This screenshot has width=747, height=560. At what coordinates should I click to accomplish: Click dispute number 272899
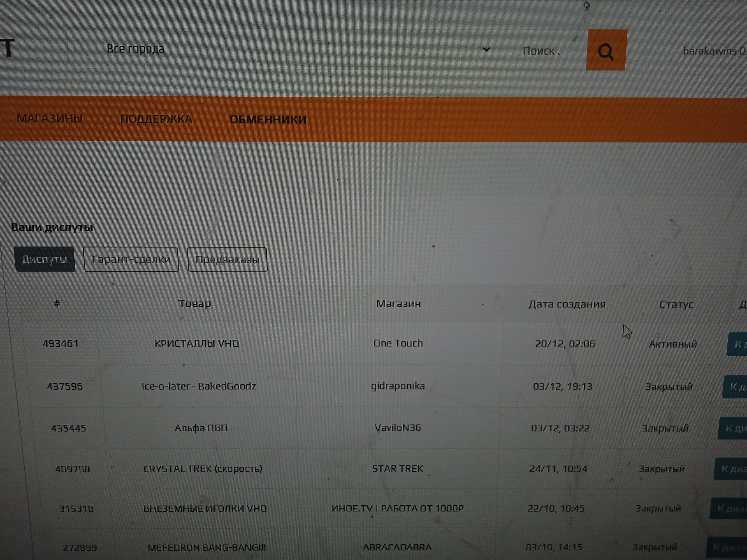pos(80,547)
